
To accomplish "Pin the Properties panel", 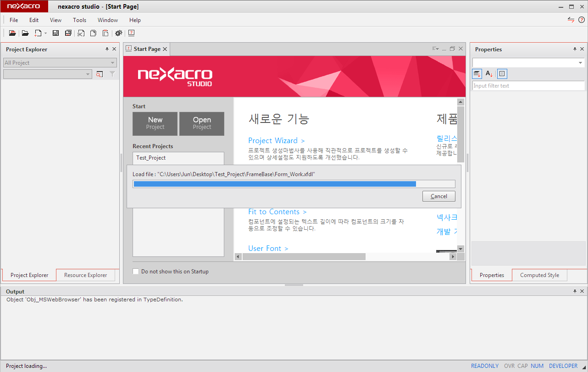I will tap(575, 49).
